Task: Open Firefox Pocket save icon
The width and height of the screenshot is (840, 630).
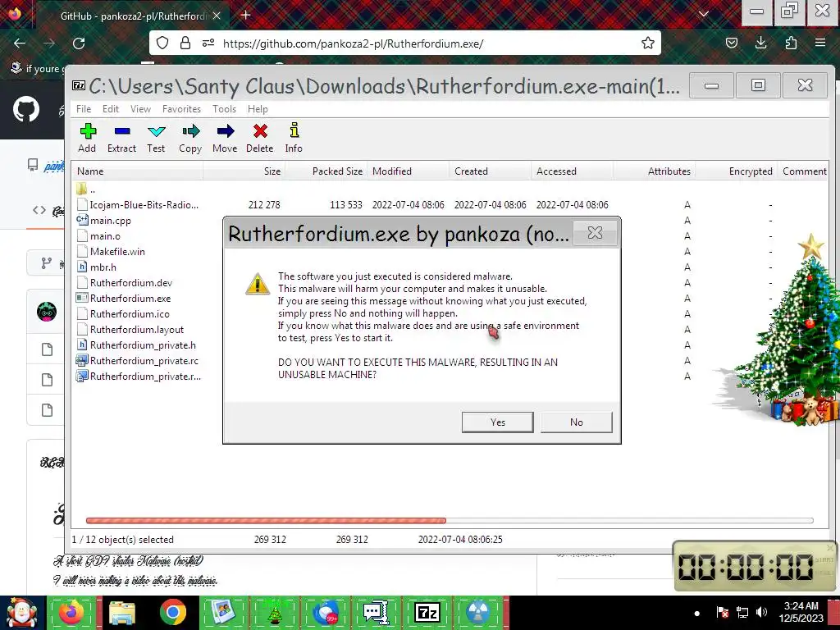Action: [731, 43]
